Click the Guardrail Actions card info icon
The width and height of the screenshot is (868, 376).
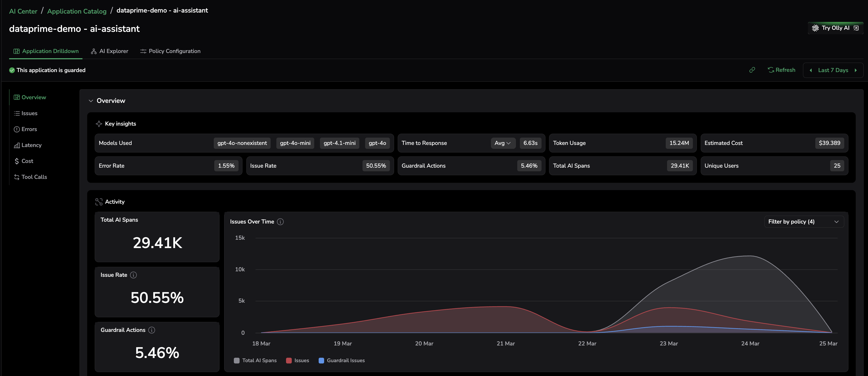coord(152,330)
